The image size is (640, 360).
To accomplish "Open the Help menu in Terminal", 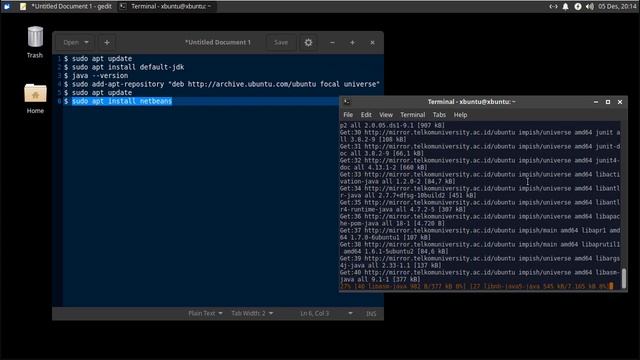I will [x=460, y=115].
